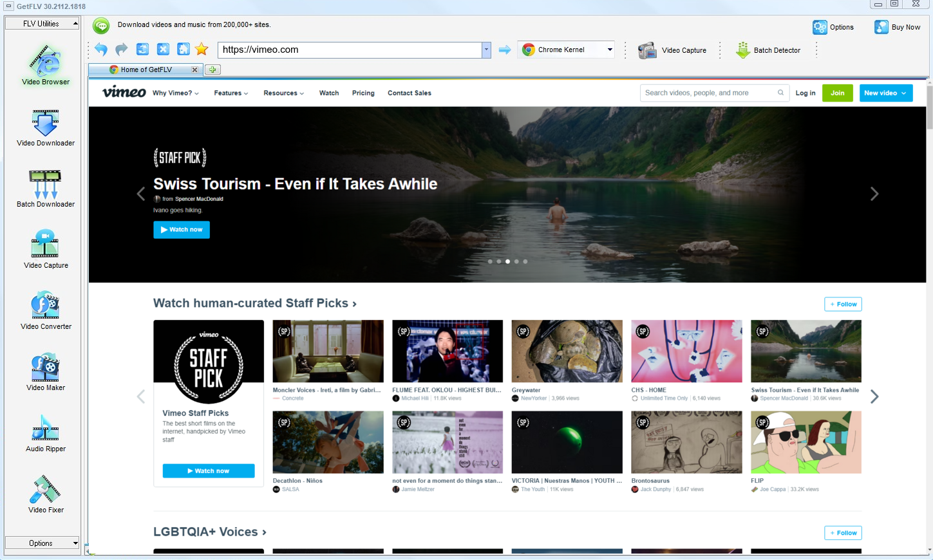The image size is (933, 560).
Task: Refresh the current page
Action: point(142,50)
